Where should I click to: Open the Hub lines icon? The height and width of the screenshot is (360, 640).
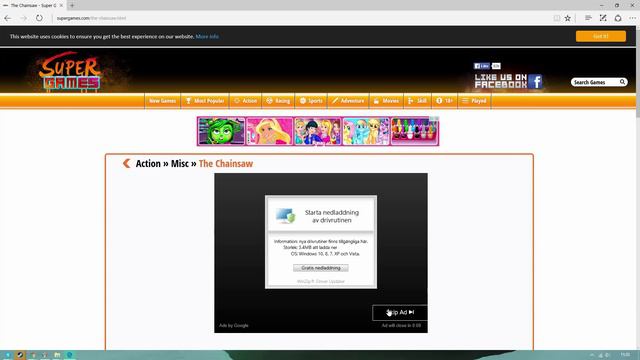pyautogui.click(x=588, y=18)
